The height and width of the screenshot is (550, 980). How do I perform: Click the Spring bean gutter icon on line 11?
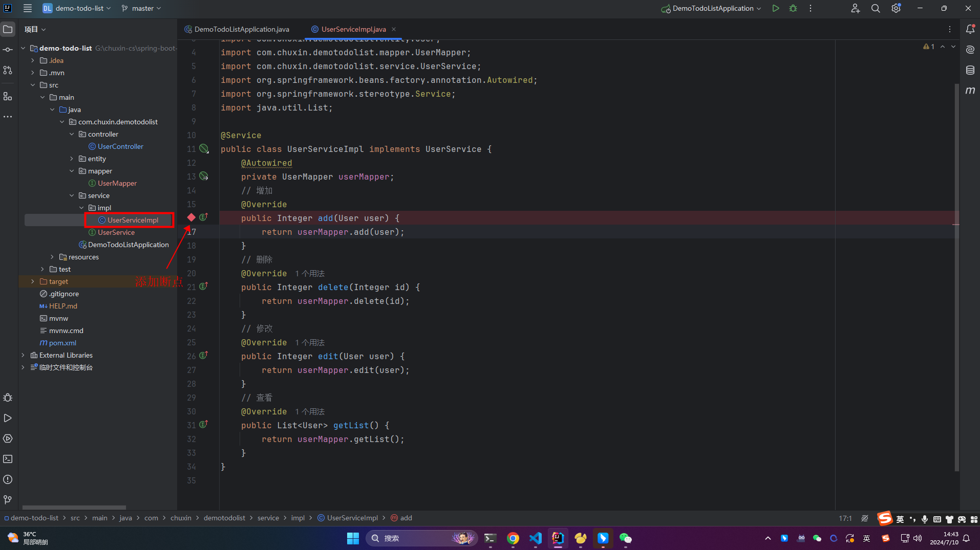pyautogui.click(x=204, y=148)
